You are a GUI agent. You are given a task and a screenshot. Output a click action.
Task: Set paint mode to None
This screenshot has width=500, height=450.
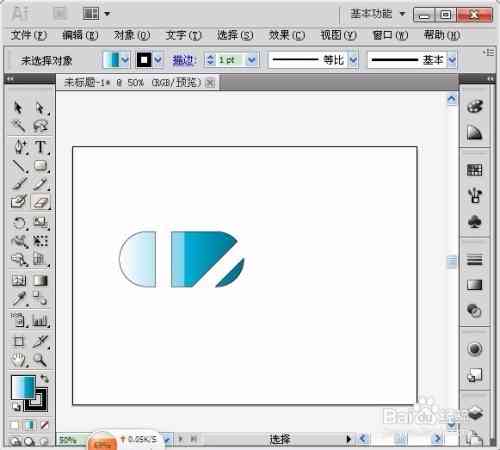point(44,425)
